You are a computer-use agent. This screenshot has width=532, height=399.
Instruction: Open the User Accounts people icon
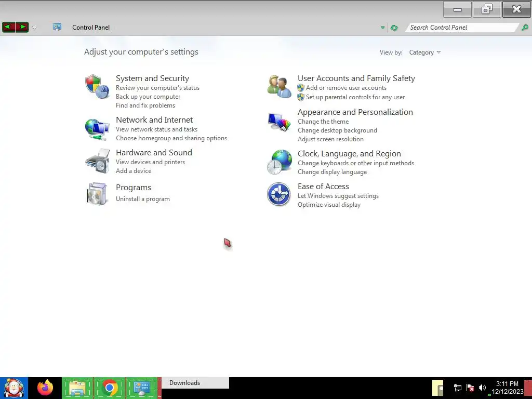tap(279, 87)
